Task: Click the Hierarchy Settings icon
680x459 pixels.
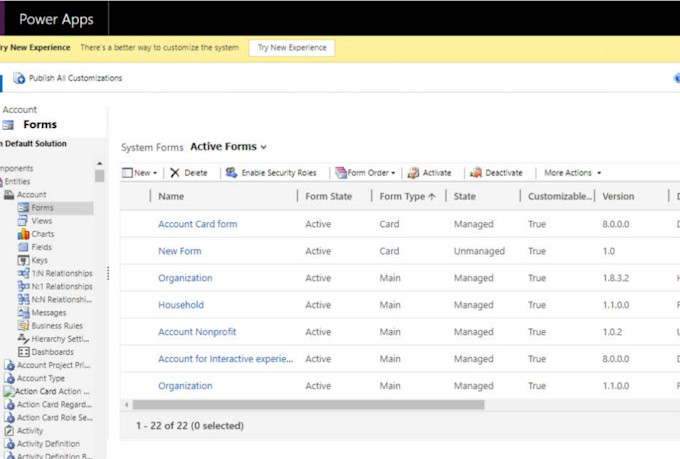Action: click(23, 339)
